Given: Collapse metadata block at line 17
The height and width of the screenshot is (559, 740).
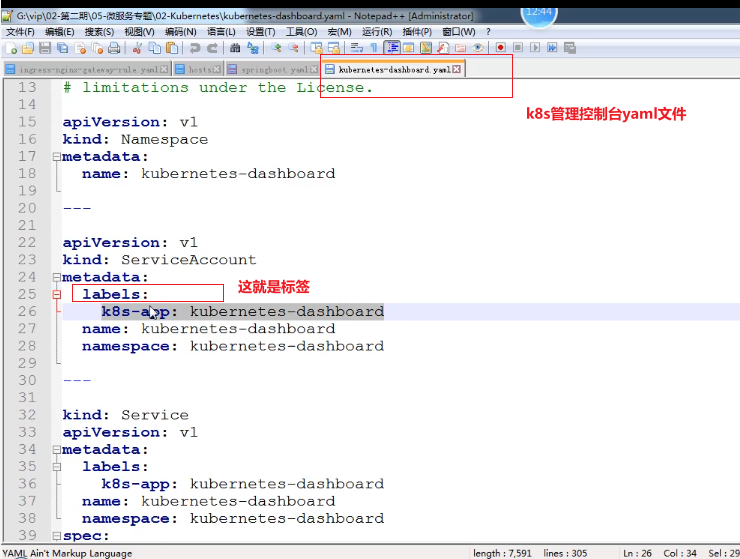Looking at the screenshot, I should [57, 156].
